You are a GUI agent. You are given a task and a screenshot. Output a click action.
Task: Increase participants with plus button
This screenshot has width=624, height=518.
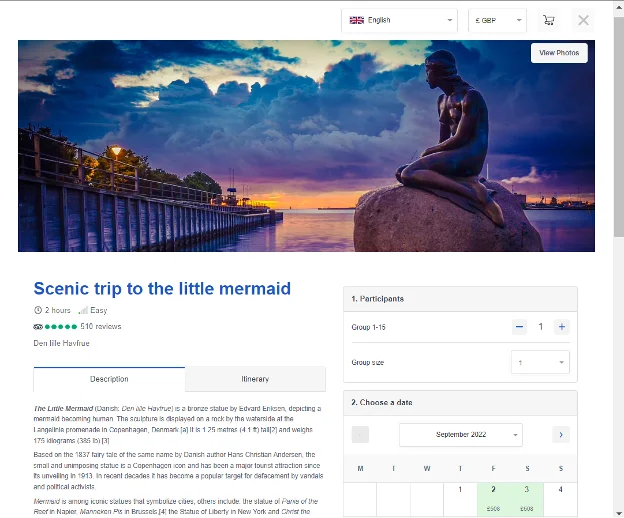pos(561,327)
